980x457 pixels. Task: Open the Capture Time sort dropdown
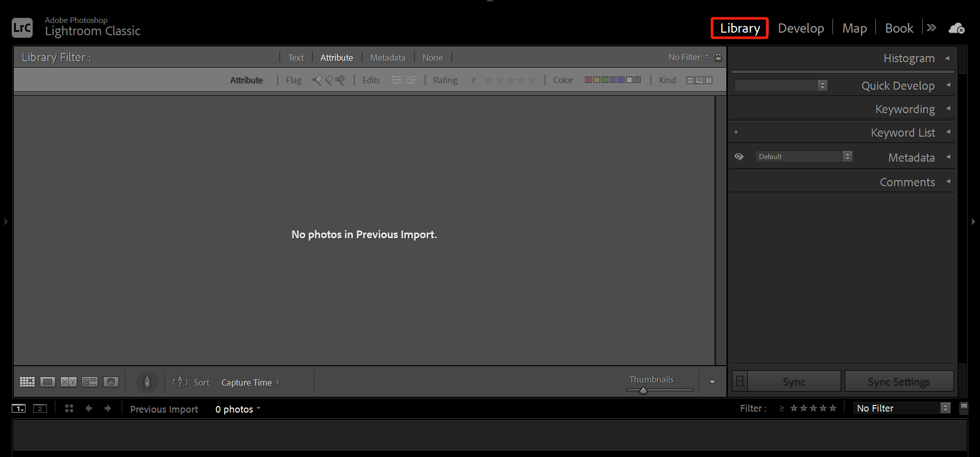point(250,383)
